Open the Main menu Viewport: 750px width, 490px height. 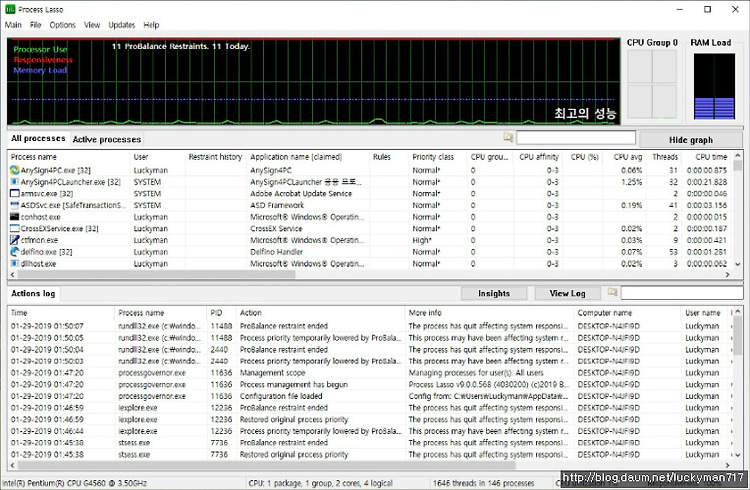click(x=13, y=25)
